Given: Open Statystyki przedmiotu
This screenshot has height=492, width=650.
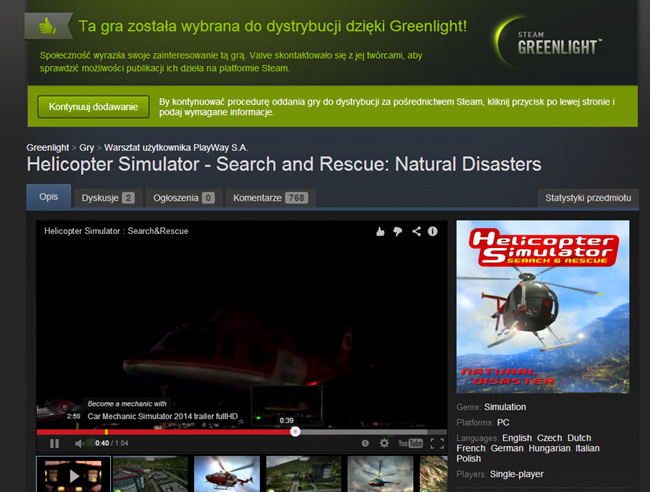Looking at the screenshot, I should (x=588, y=197).
